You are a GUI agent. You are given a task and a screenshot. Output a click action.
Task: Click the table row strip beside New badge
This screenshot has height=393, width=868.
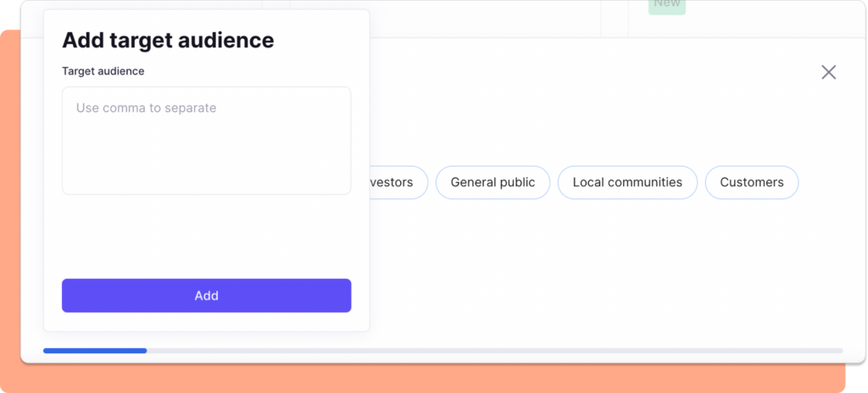763,17
